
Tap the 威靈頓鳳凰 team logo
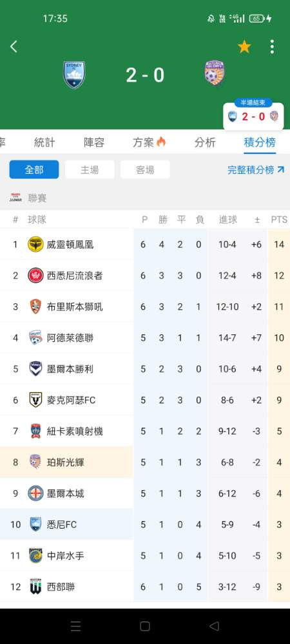click(x=35, y=244)
